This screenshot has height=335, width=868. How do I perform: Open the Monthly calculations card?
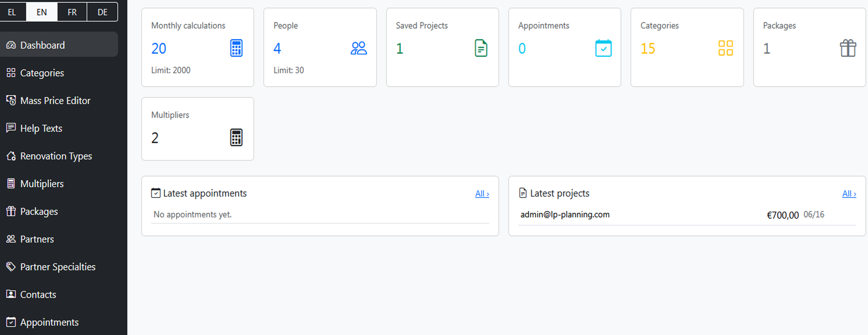197,47
